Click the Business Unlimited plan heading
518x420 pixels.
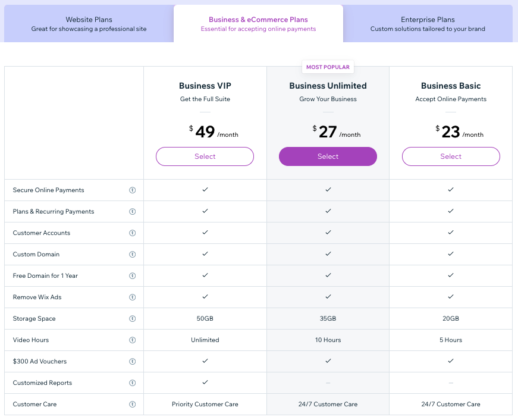click(x=328, y=86)
